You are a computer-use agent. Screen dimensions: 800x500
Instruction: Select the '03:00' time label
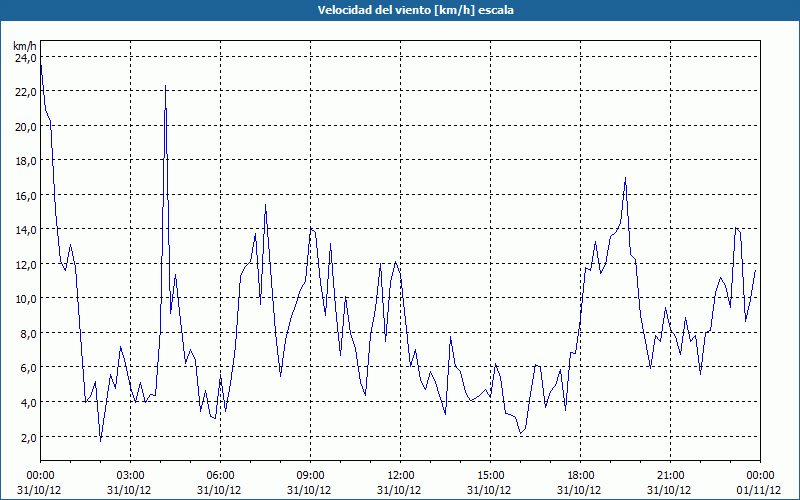point(131,476)
